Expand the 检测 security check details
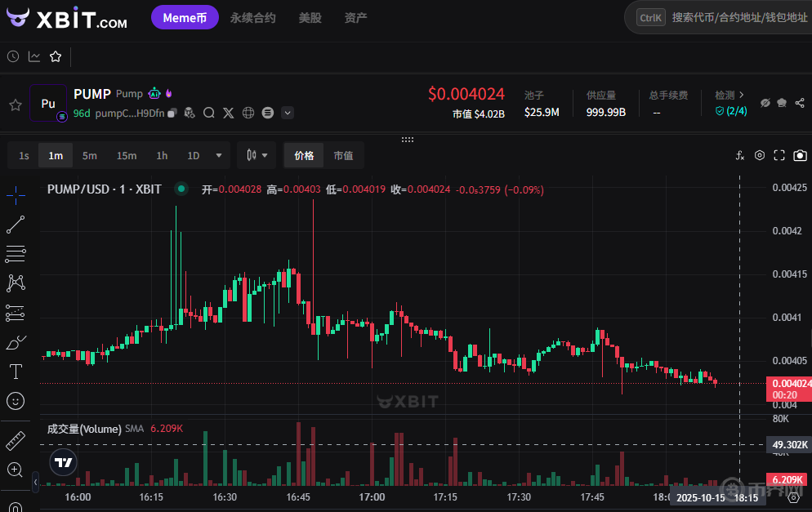The width and height of the screenshot is (812, 512). (x=729, y=96)
